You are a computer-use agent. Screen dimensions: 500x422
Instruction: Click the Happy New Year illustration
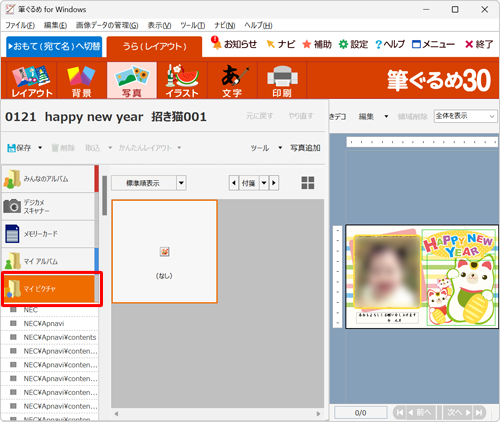(x=458, y=244)
